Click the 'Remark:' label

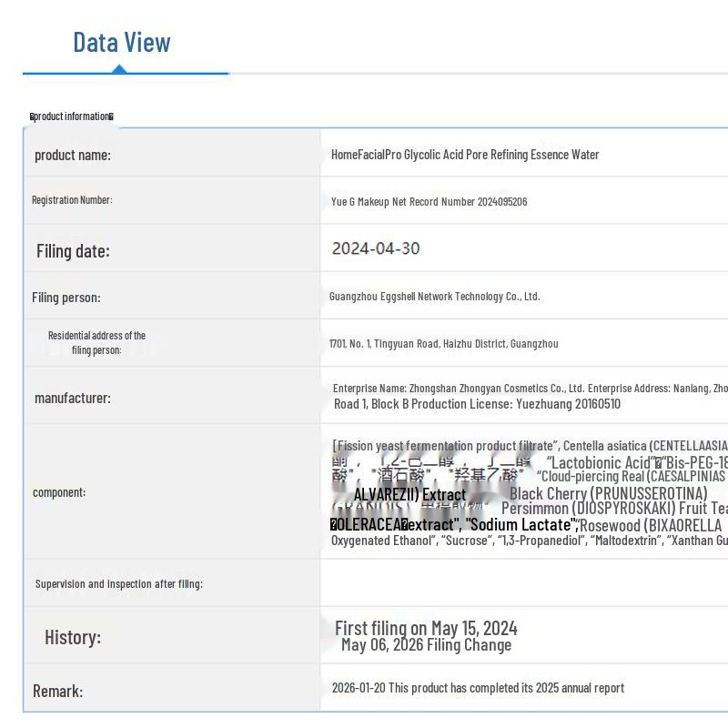click(x=57, y=692)
